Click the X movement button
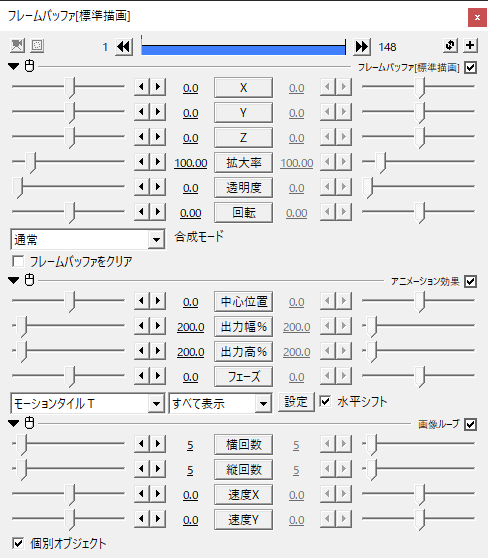 (243, 88)
